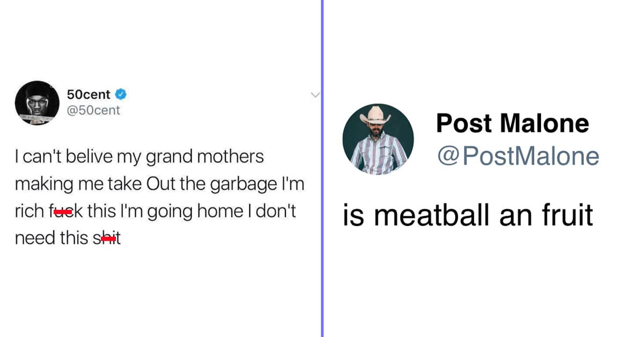Screen dimensions: 644x337
Task: Select the display name 50cent
Action: click(x=88, y=94)
